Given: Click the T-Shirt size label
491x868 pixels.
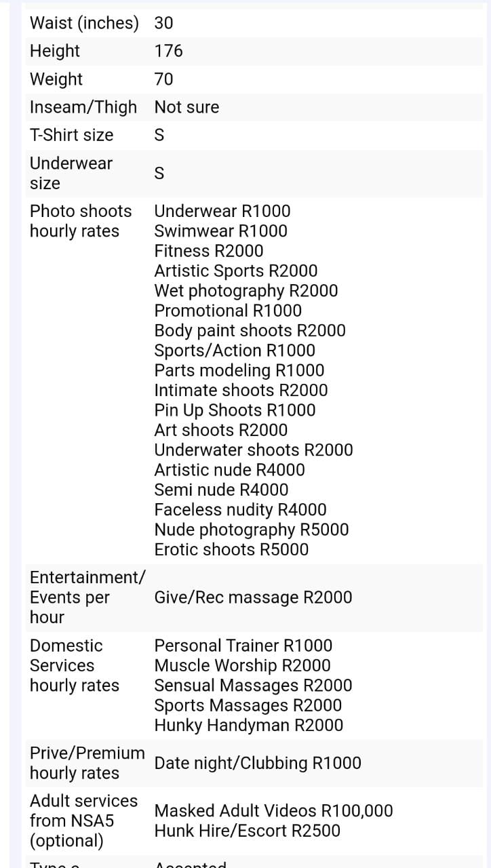Looking at the screenshot, I should 72,135.
